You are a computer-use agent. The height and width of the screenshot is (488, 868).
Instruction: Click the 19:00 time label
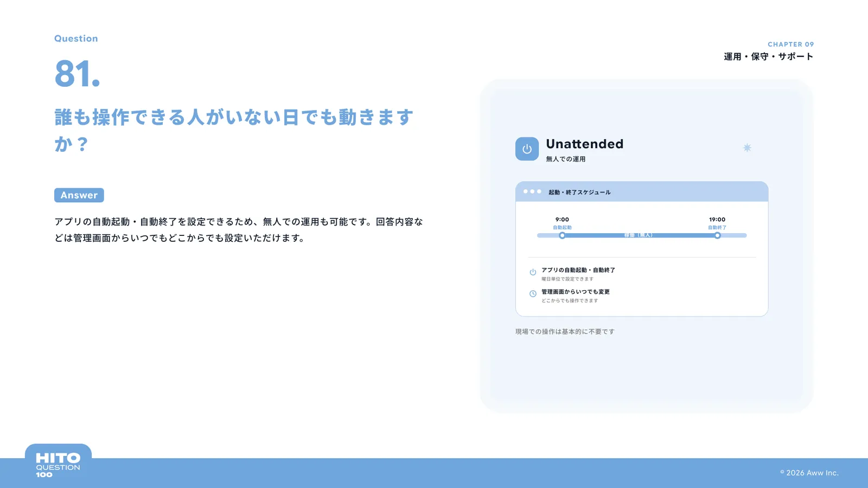[717, 220]
